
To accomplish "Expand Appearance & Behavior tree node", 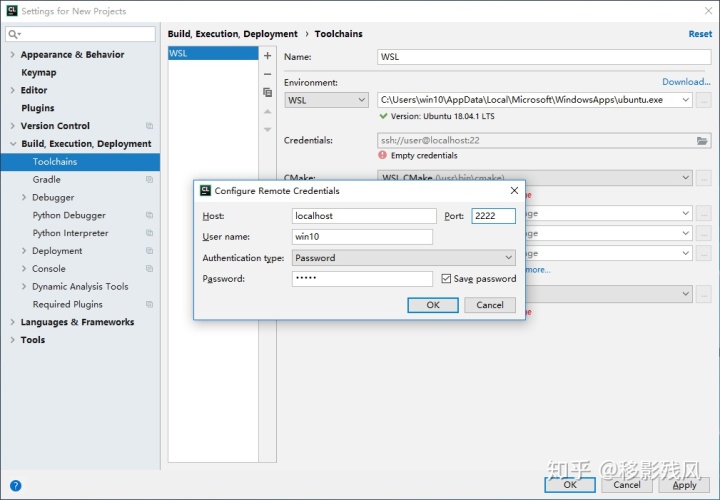I will coord(12,55).
